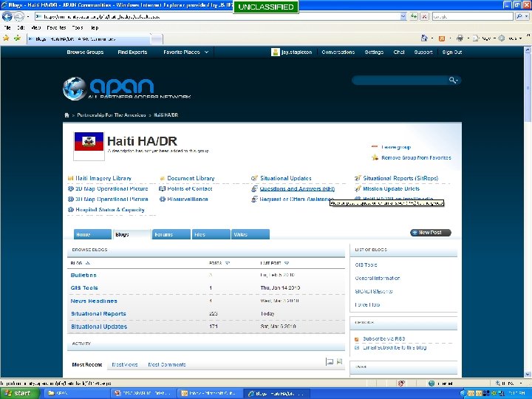Switch to the Files tab
532x399 pixels.
coord(211,234)
